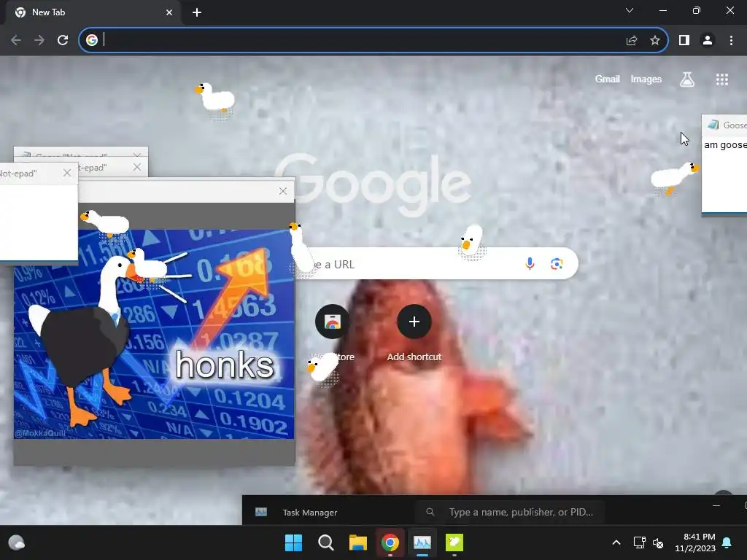This screenshot has width=747, height=560.
Task: Open a new tab with the plus button
Action: (x=197, y=12)
